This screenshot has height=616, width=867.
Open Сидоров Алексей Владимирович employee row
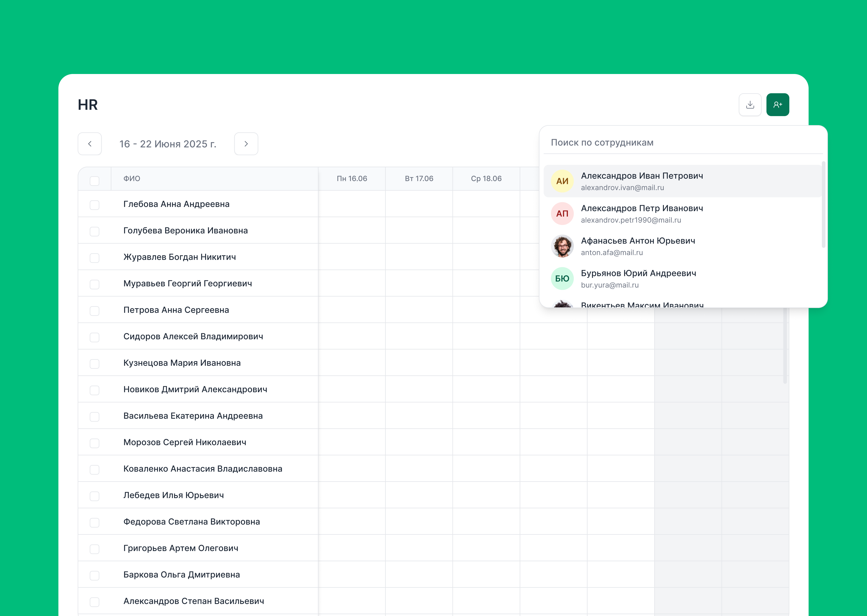[193, 336]
